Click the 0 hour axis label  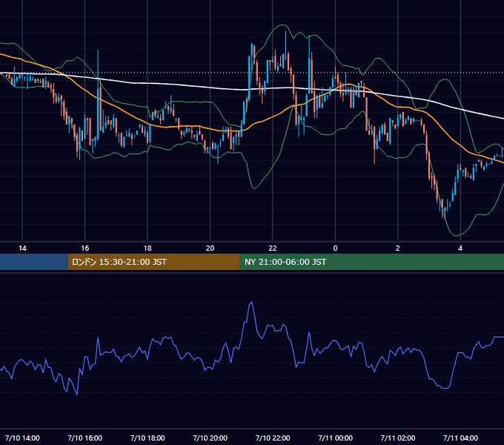pyautogui.click(x=335, y=248)
